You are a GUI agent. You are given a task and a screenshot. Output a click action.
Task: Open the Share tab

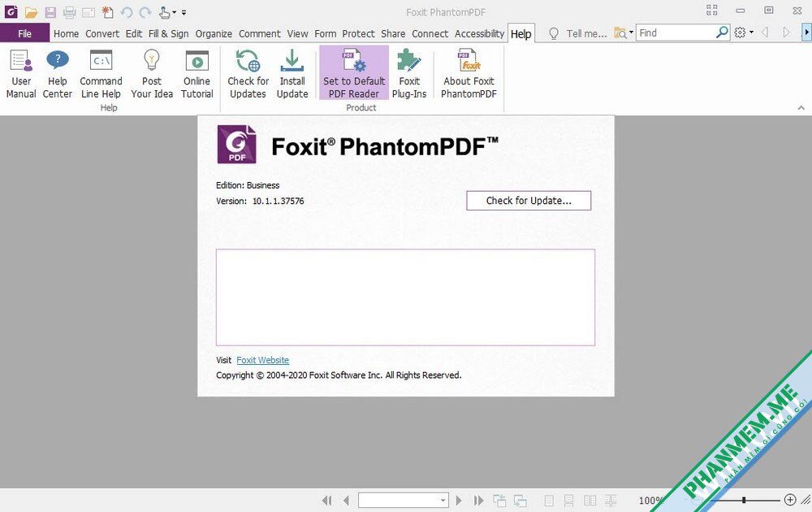[393, 33]
